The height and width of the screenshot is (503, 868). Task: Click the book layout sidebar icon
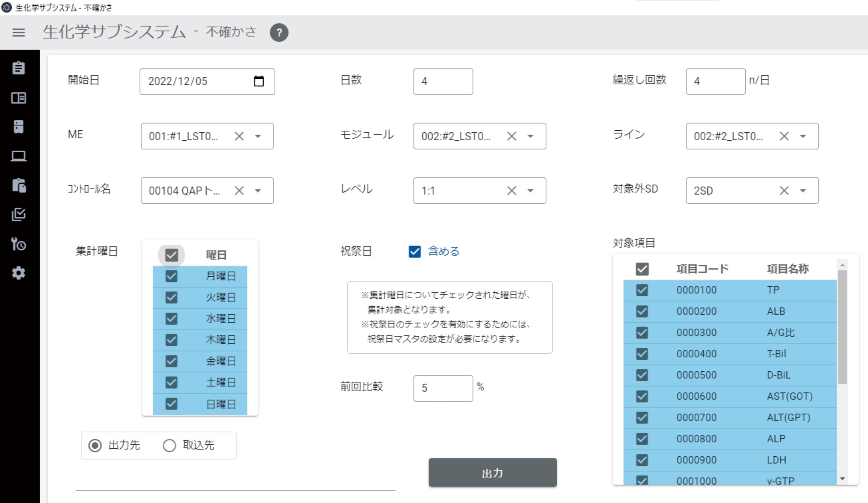point(19,98)
